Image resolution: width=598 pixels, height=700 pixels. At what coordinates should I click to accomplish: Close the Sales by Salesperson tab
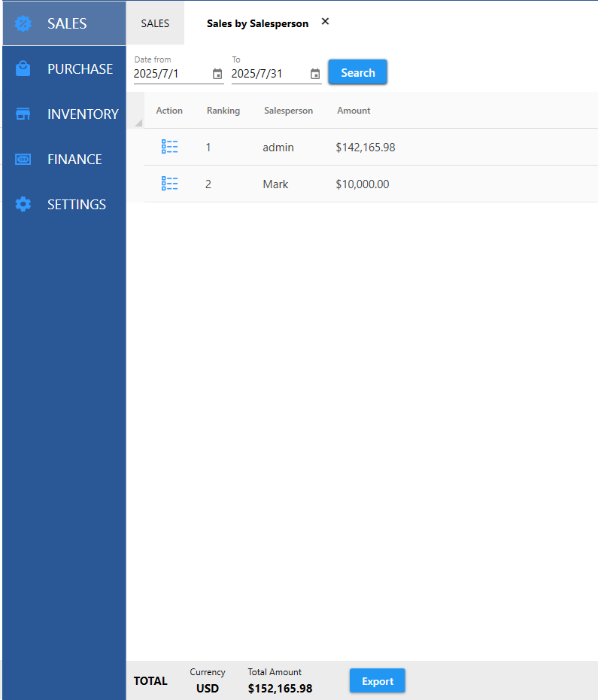pyautogui.click(x=325, y=21)
